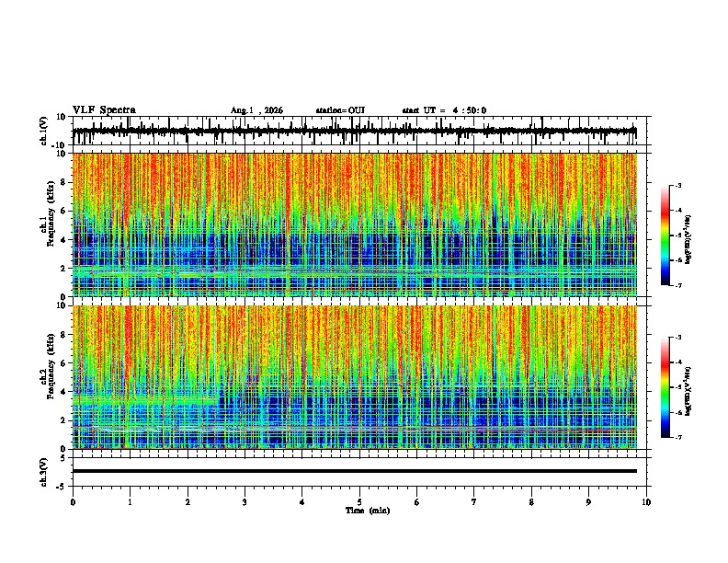
Task: Click time axis tick label "4"
Action: click(302, 502)
